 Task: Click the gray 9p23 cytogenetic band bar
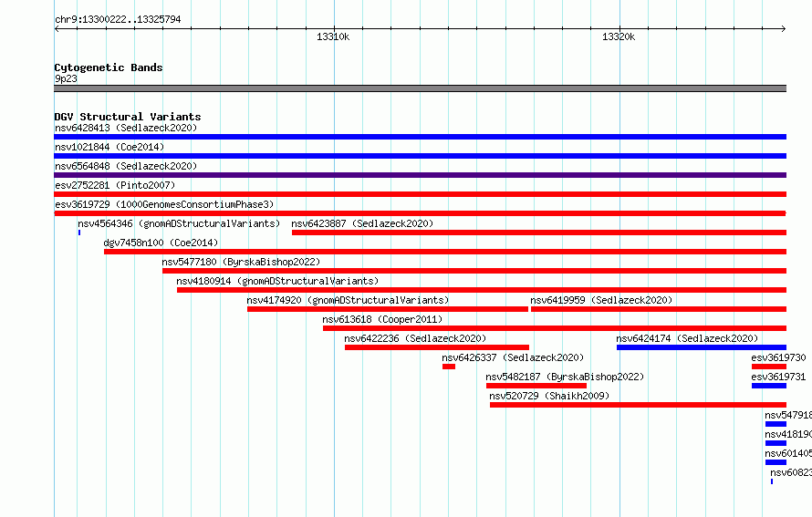coord(420,88)
